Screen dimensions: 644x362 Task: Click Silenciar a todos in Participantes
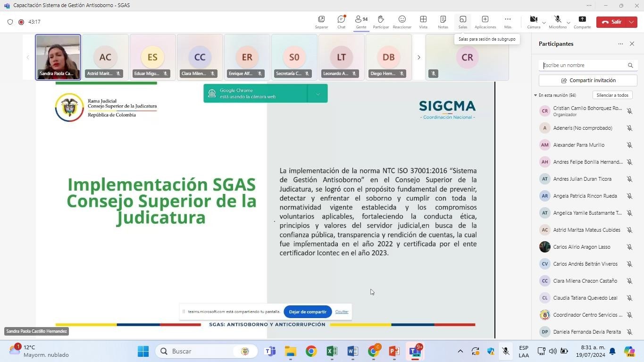(612, 95)
